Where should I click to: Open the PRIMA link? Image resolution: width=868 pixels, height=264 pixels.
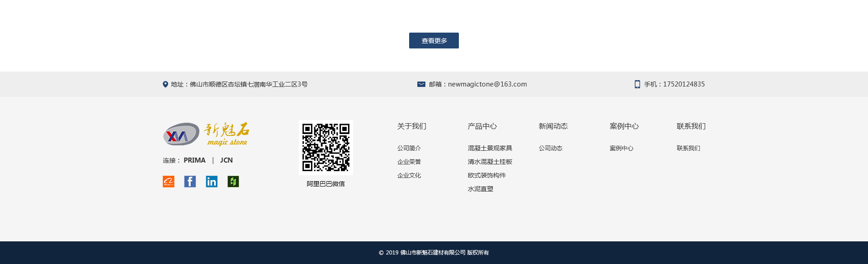click(x=194, y=160)
